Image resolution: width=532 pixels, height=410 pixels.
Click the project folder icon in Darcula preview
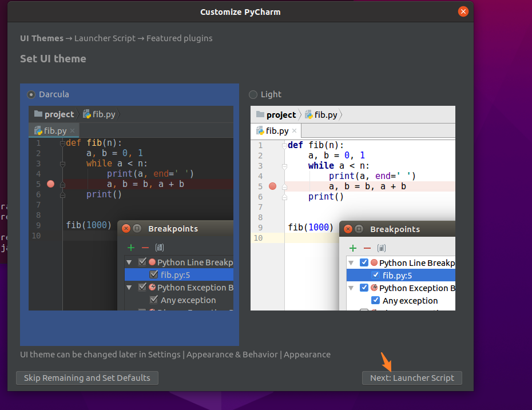coord(38,114)
